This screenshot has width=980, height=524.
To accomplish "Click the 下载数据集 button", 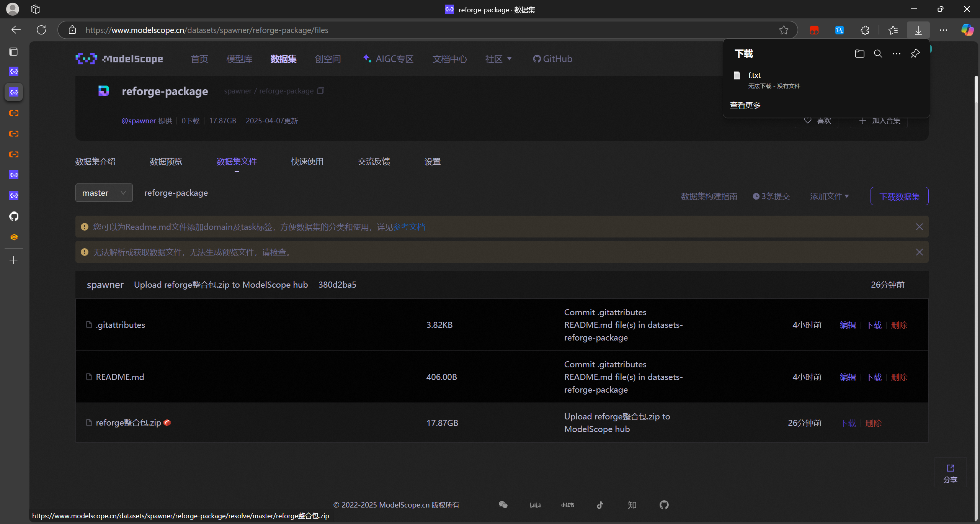I will [899, 196].
